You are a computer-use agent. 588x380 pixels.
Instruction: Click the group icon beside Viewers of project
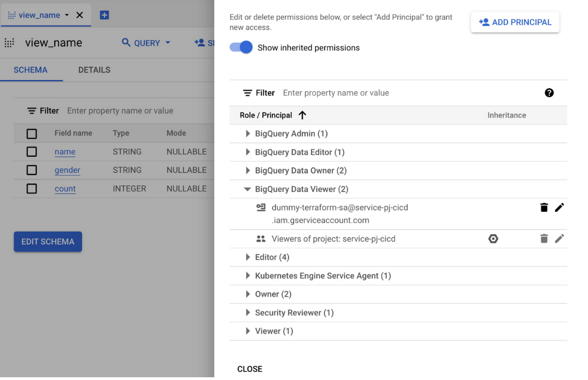[261, 239]
